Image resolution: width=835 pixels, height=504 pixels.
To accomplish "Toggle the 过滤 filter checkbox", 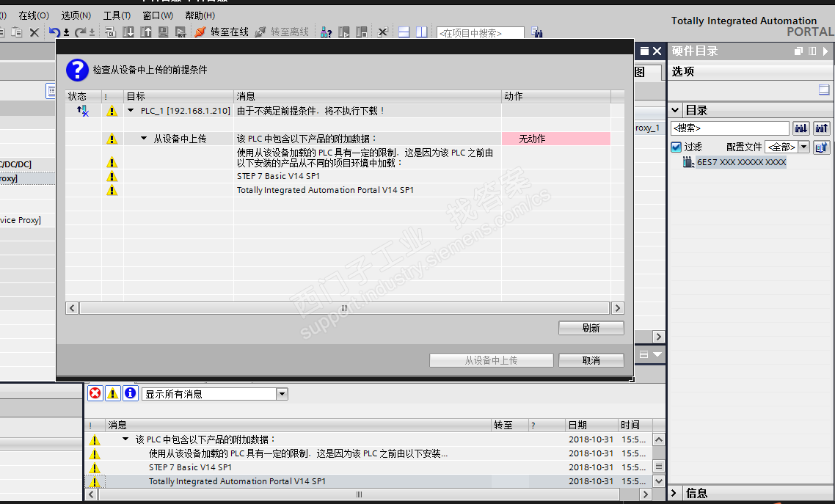I will pos(677,147).
